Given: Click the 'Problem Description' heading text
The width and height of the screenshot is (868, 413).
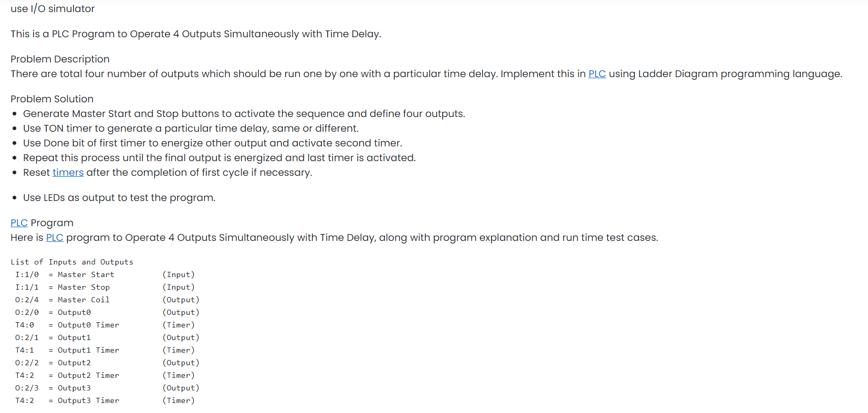Looking at the screenshot, I should (60, 59).
